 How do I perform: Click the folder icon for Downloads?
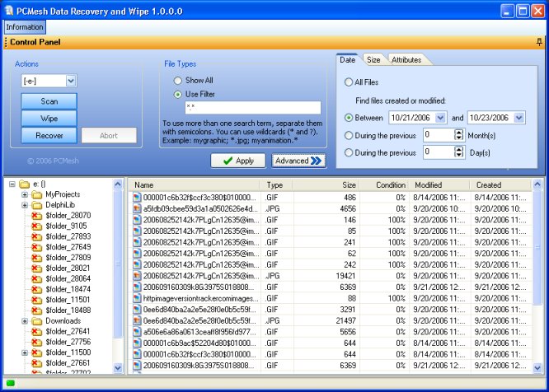37,321
